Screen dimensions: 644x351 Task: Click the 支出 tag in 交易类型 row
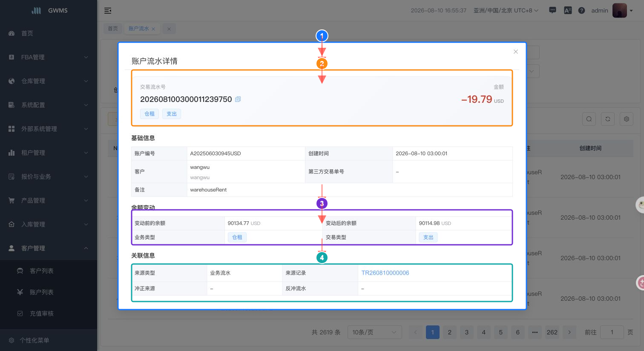428,237
